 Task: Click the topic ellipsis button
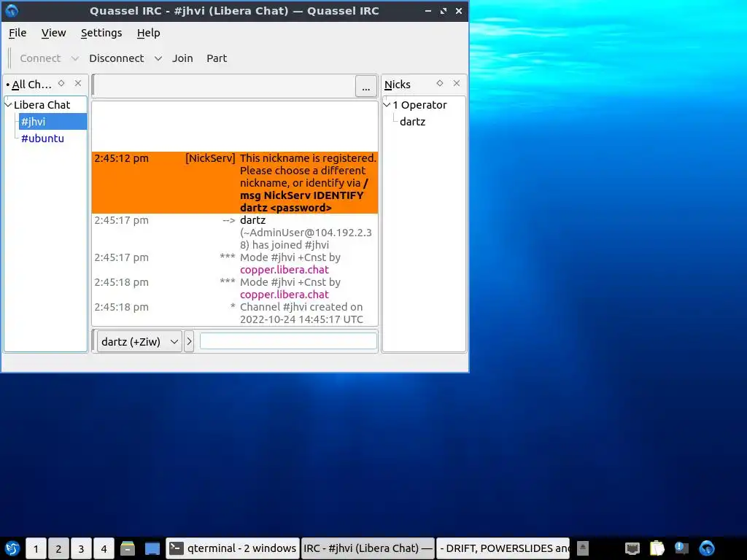tap(366, 87)
